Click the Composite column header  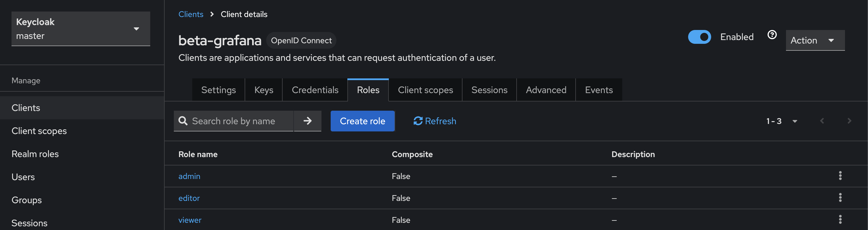tap(412, 154)
